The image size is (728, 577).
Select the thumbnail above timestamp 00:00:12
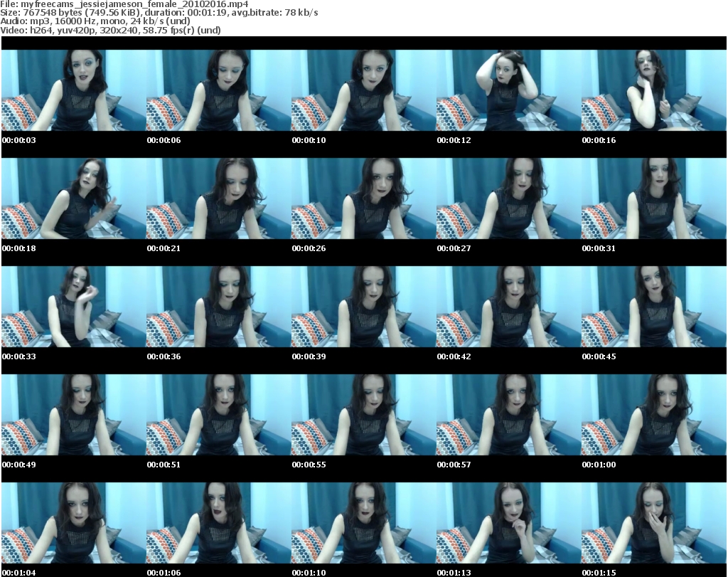508,90
